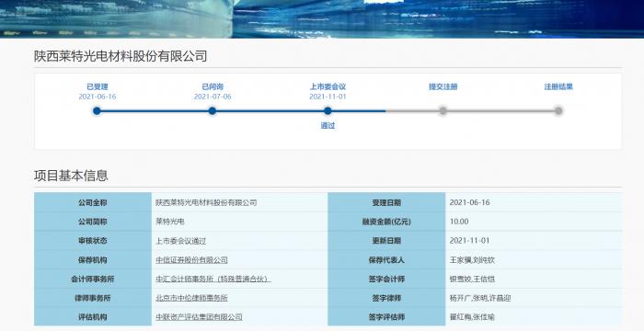
Task: Click date 2021-06-16 under 已受理 stage
Action: click(98, 97)
